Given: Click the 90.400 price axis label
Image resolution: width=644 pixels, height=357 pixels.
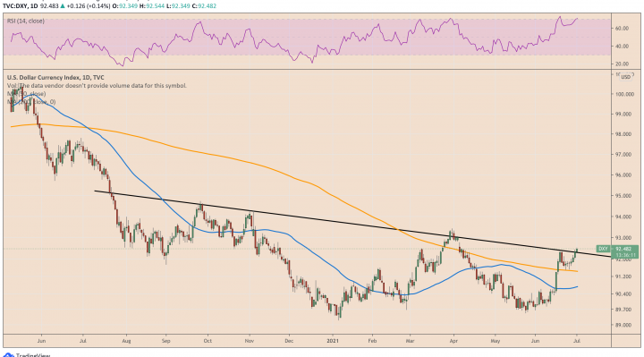Looking at the screenshot, I should tap(624, 294).
